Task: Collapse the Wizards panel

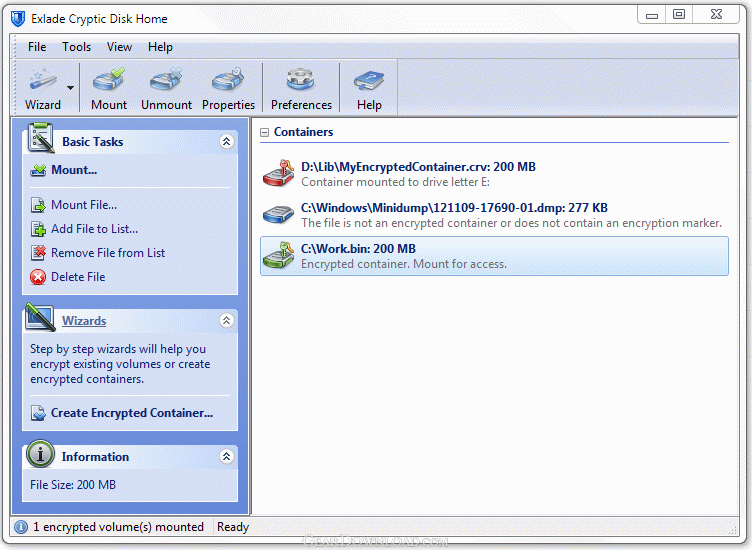Action: [x=226, y=320]
